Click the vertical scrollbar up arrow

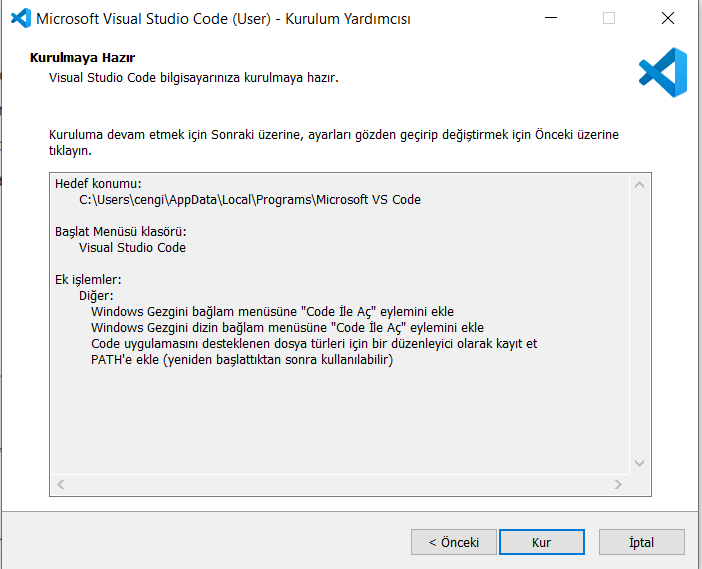[x=640, y=184]
